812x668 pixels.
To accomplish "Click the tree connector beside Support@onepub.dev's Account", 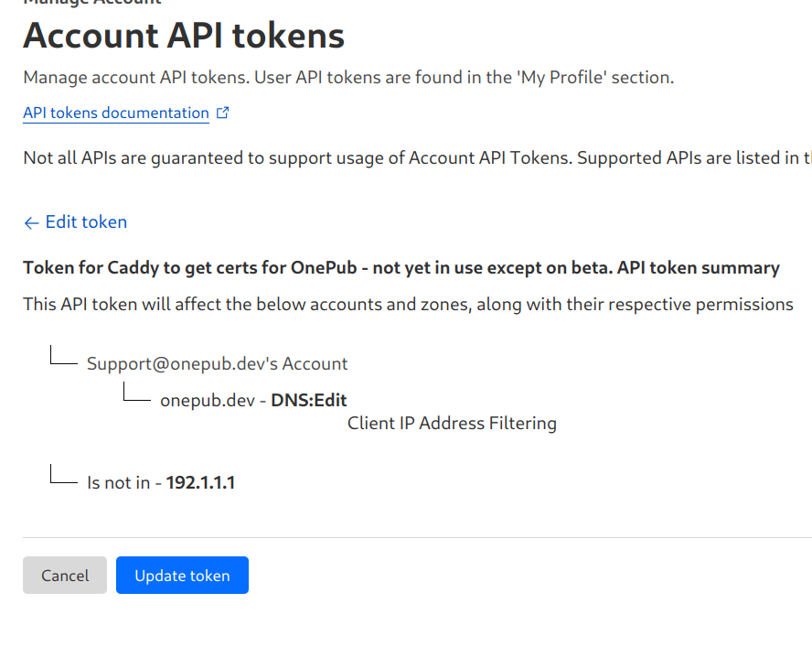I will coord(62,357).
